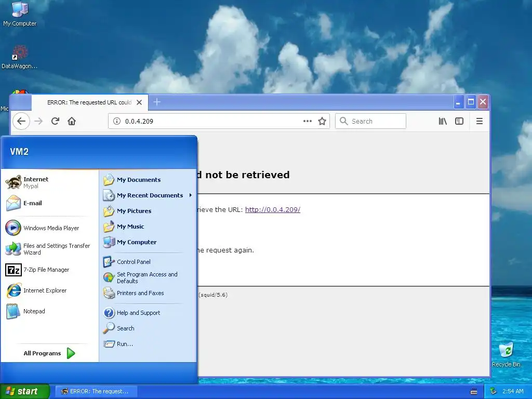Click the browser Search box
The image size is (532, 399).
[x=370, y=121]
